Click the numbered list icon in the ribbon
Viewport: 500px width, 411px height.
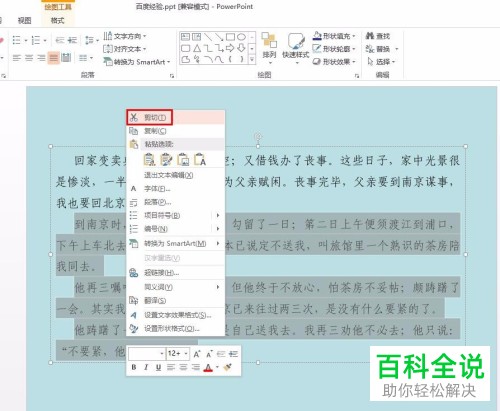tap(36, 40)
